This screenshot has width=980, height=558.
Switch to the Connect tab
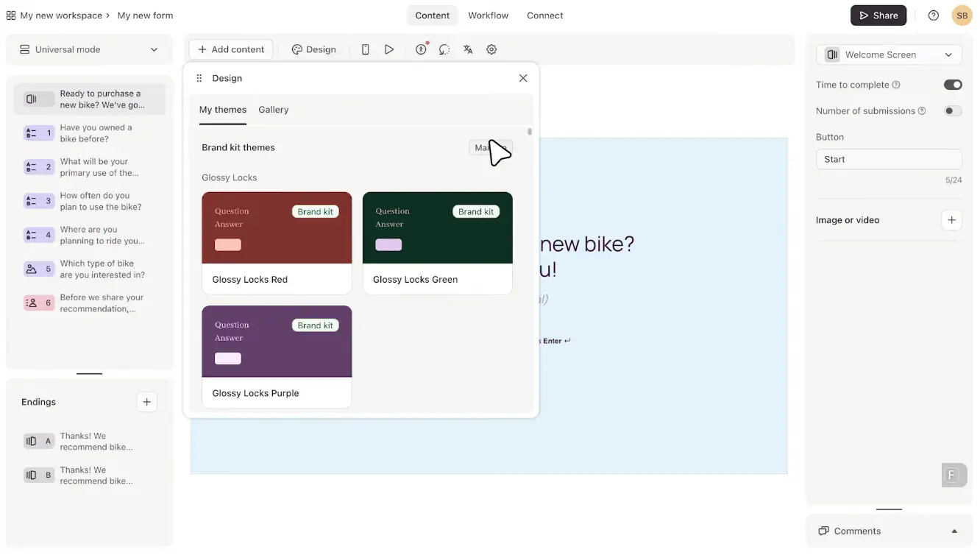[545, 15]
